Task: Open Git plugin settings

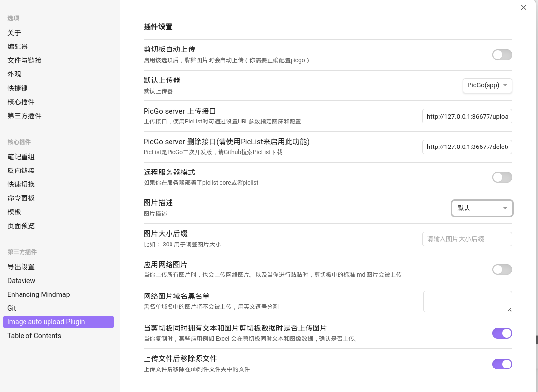Action: click(x=12, y=308)
